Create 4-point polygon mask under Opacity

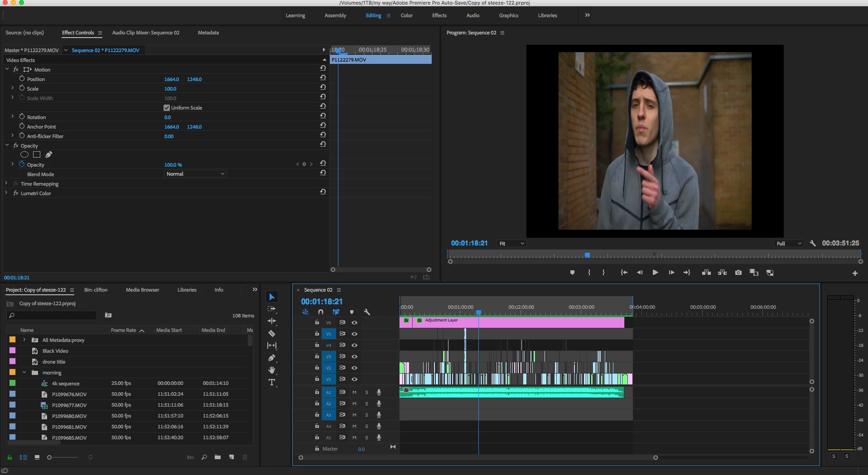tap(37, 155)
